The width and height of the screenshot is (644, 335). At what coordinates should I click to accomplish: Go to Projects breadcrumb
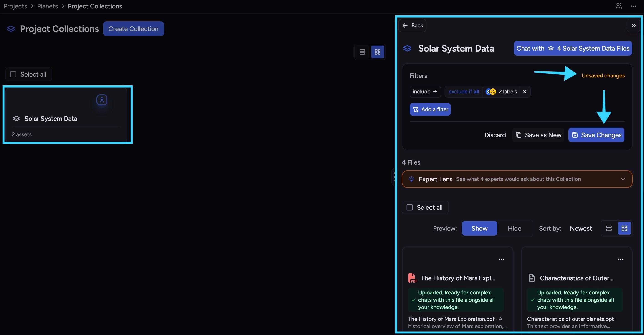tap(15, 6)
